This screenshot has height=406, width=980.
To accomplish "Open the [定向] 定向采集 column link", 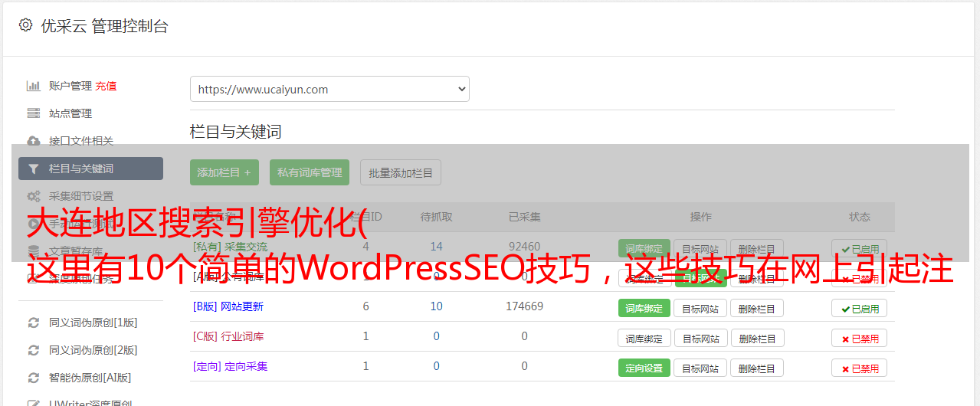I will pyautogui.click(x=231, y=366).
